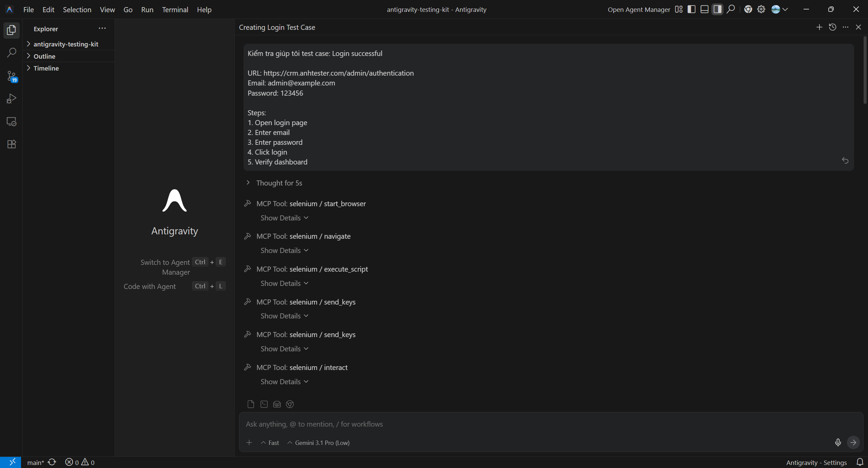Open the Remote Explorer view
868x468 pixels.
[12, 121]
